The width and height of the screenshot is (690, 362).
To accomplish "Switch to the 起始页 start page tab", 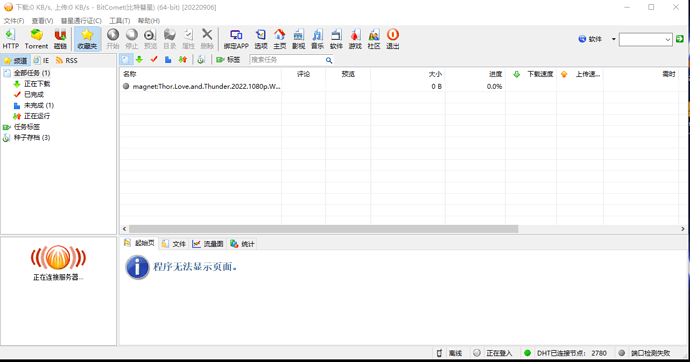I will [139, 243].
